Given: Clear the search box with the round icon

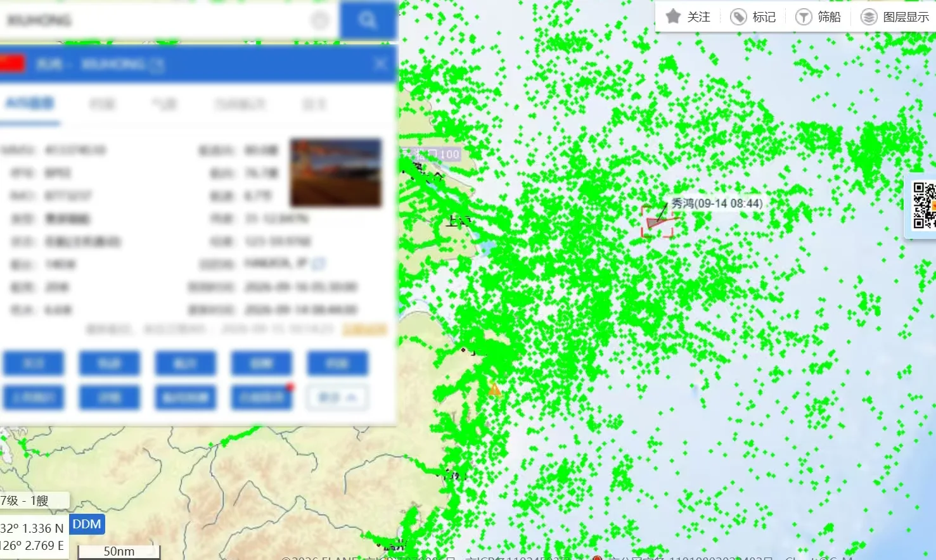Looking at the screenshot, I should [x=320, y=20].
